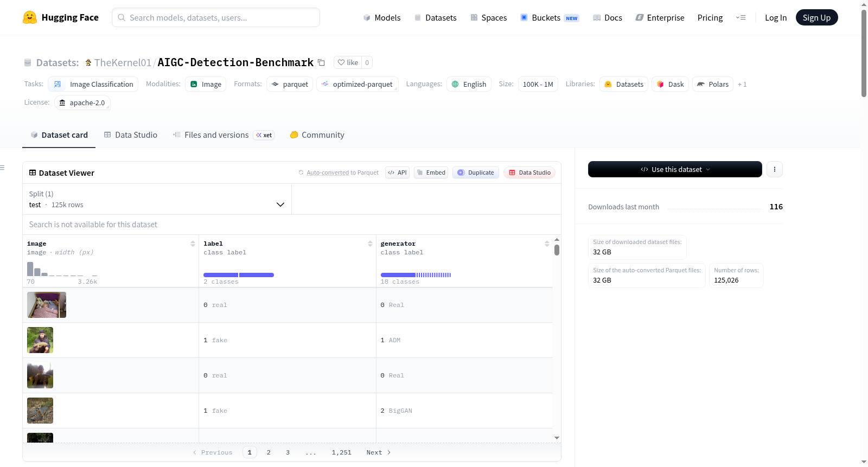Open the Dataset card tab
This screenshot has width=868, height=467.
[x=59, y=135]
